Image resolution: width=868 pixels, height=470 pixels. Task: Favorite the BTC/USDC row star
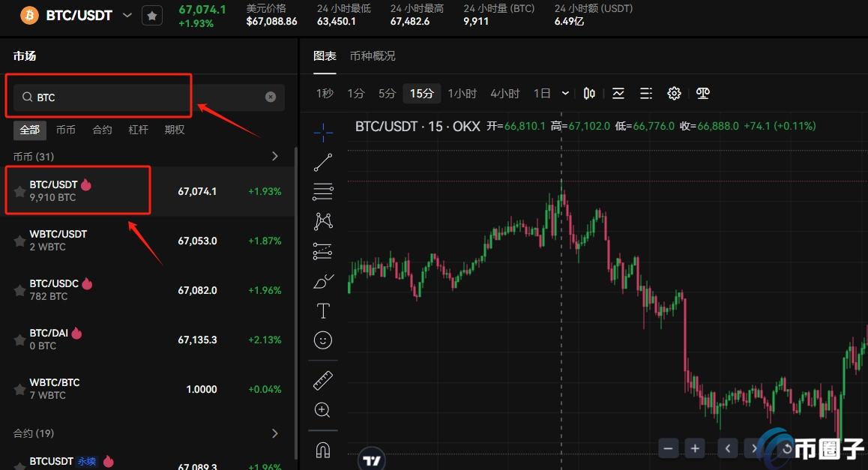[x=19, y=290]
